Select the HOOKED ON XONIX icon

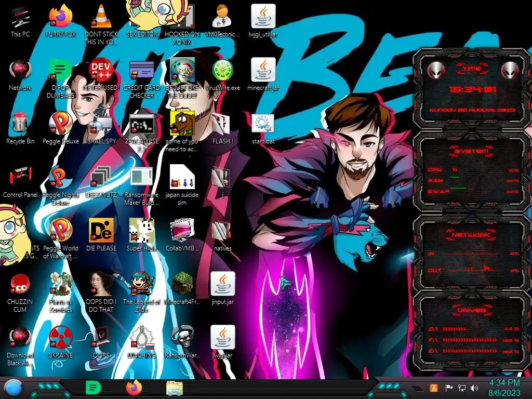click(x=182, y=25)
